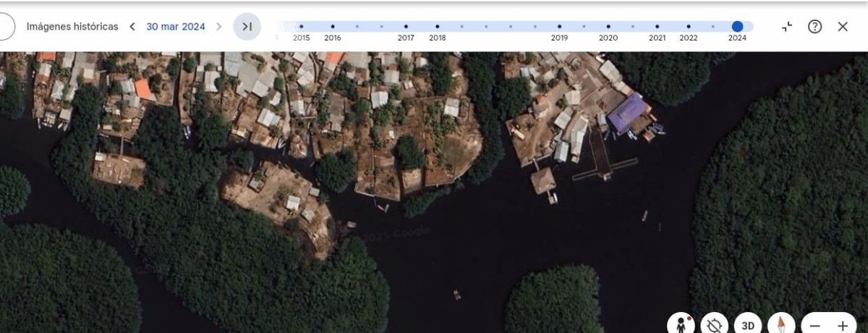868x333 pixels.
Task: Jump to latest imagery button
Action: tap(247, 27)
